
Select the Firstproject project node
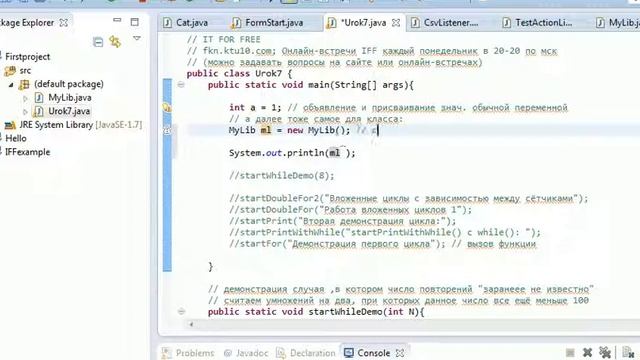28,57
